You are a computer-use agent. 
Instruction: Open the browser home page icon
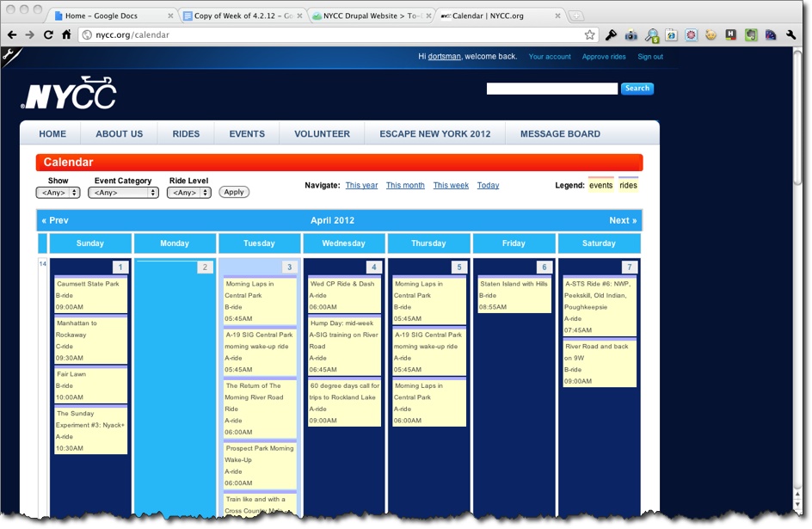click(x=66, y=34)
